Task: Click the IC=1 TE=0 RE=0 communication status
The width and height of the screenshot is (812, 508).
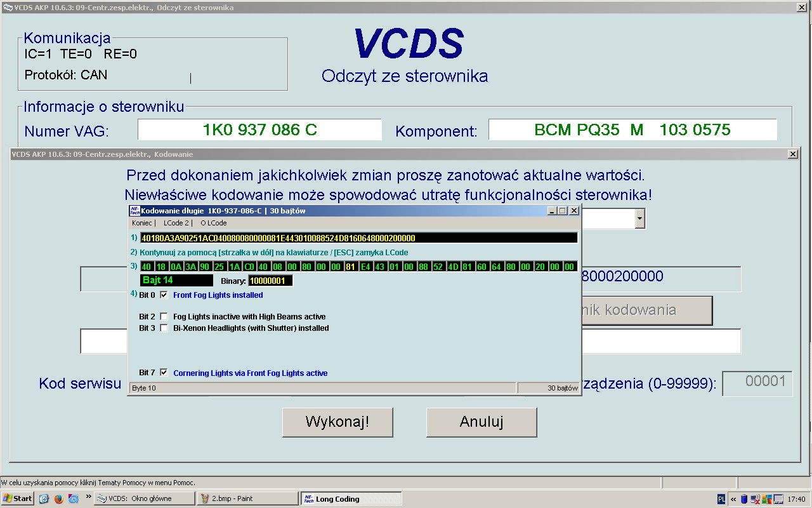Action: [81, 54]
